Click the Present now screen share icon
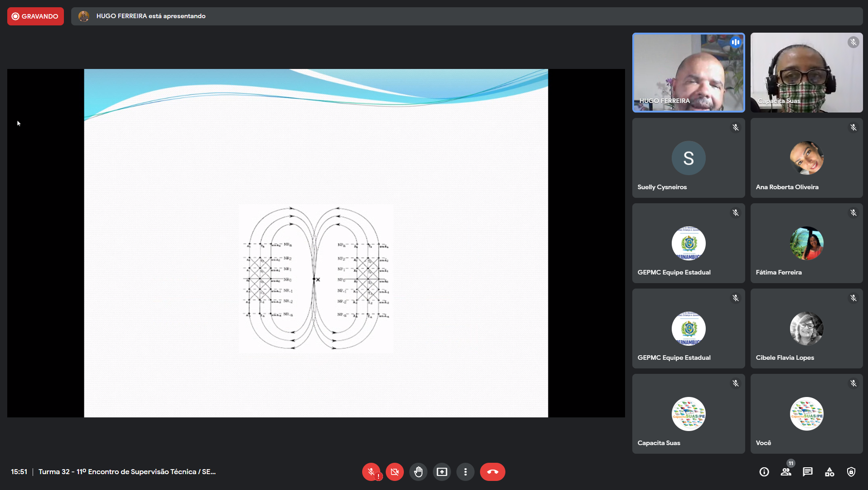The width and height of the screenshot is (868, 490). coord(442,472)
